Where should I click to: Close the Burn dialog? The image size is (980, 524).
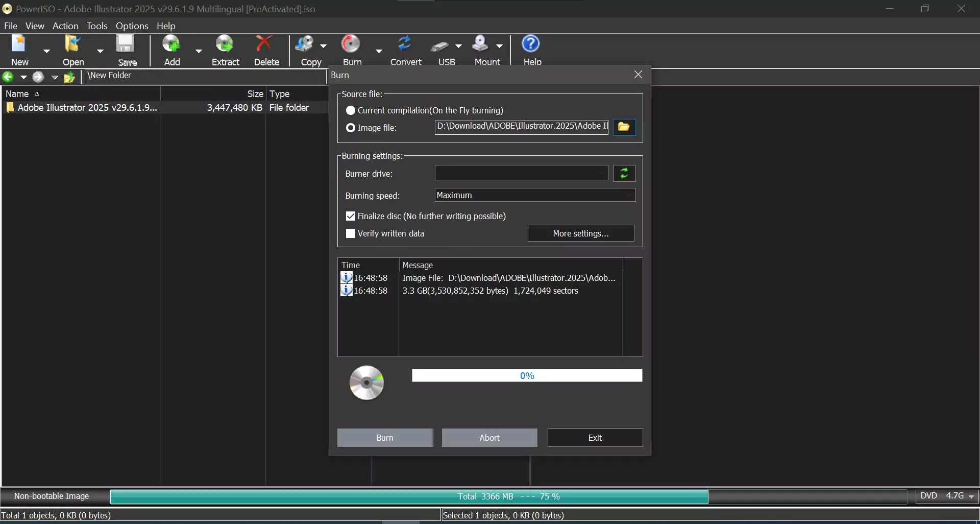pos(638,75)
